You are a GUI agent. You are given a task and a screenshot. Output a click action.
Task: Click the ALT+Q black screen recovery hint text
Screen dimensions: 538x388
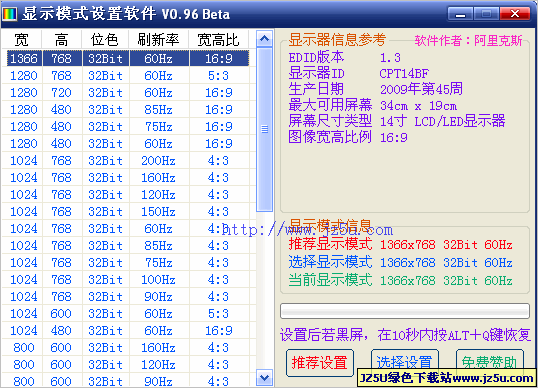coord(405,335)
